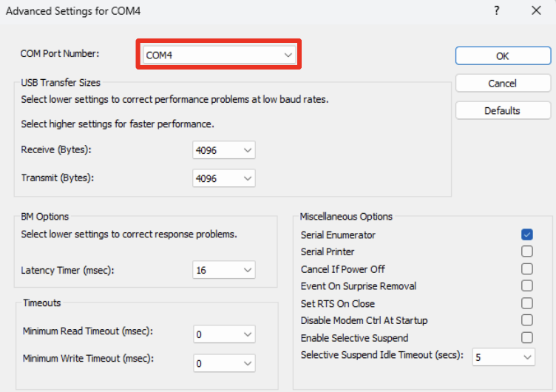
Task: Check Event On Surprise Removal
Action: pyautogui.click(x=527, y=286)
